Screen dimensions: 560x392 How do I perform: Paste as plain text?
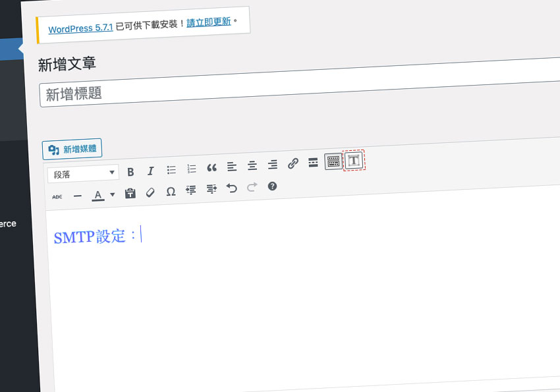click(130, 193)
